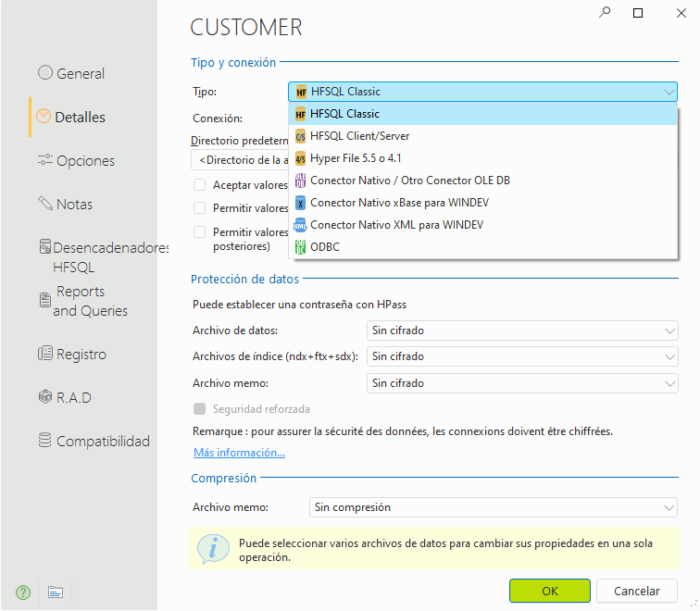Select Hyper File 5.5 o 4.1
Viewport: 700px width, 611px height.
click(x=483, y=158)
